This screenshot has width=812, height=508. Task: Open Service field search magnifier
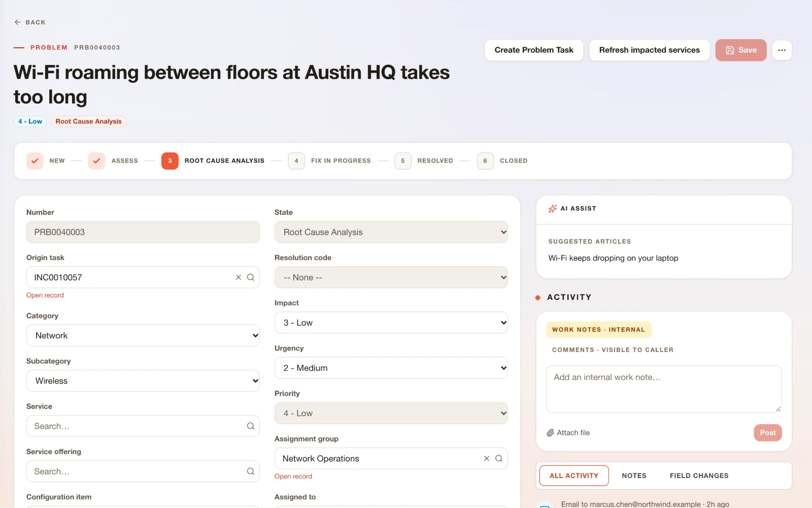point(251,426)
